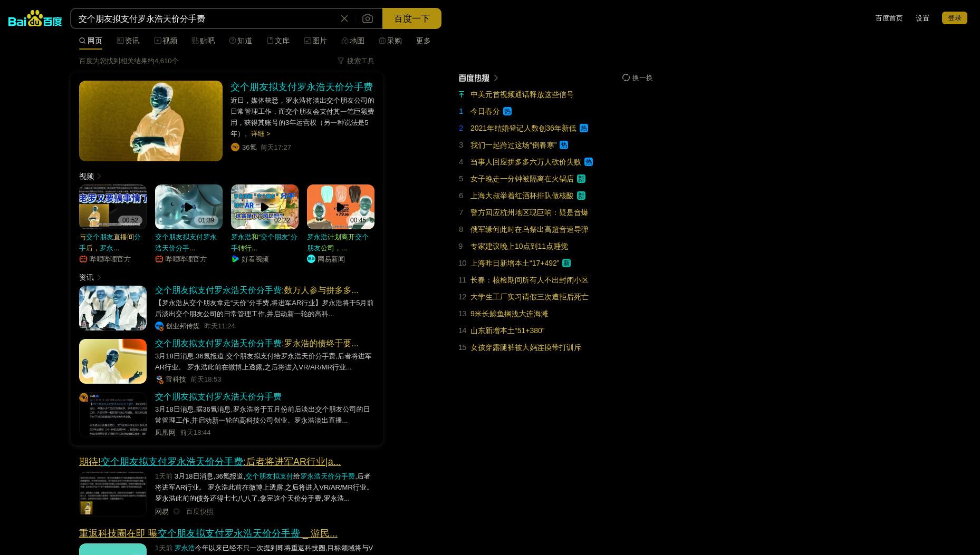The image size is (980, 555).
Task: Expand 百度热搜 chevron
Action: click(496, 78)
